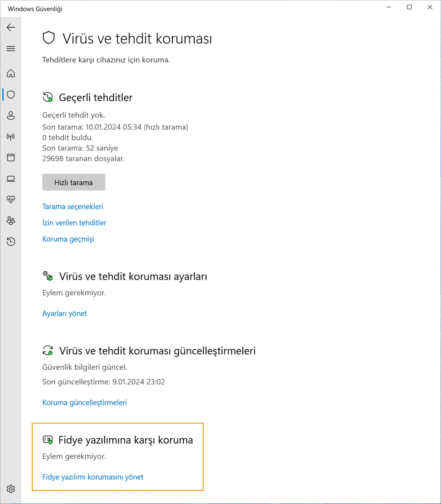Image resolution: width=441 pixels, height=504 pixels.
Task: Click the Hızlı tarama button
Action: [x=73, y=182]
